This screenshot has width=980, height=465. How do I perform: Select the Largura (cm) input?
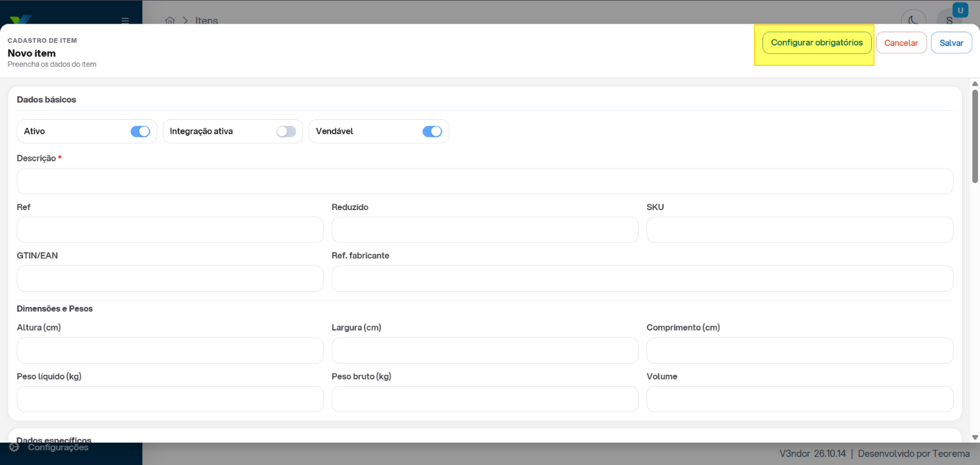pos(485,350)
